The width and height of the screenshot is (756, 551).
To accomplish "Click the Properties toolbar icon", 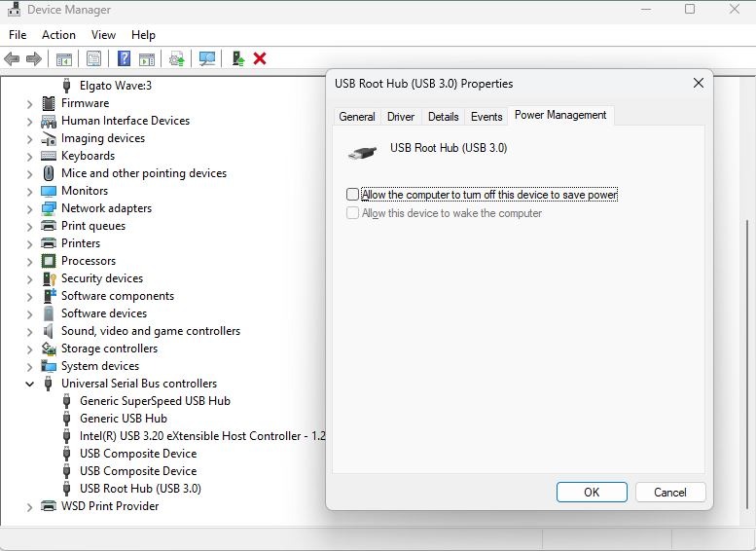I will (94, 58).
